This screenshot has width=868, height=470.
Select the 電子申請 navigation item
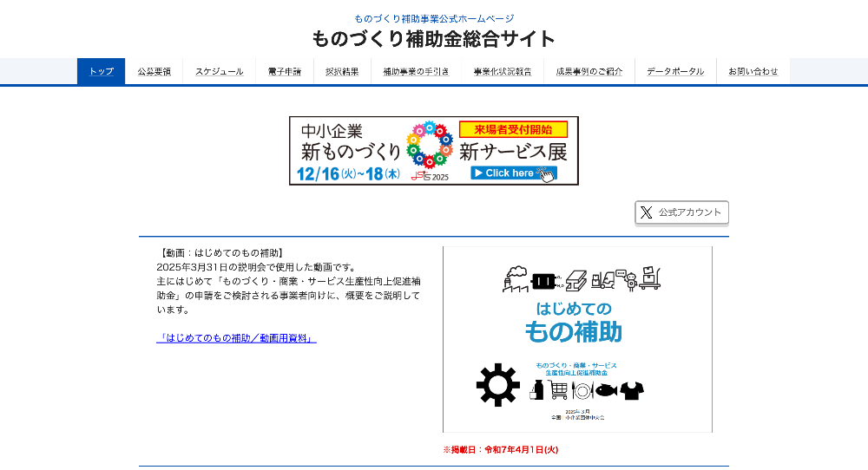[285, 71]
